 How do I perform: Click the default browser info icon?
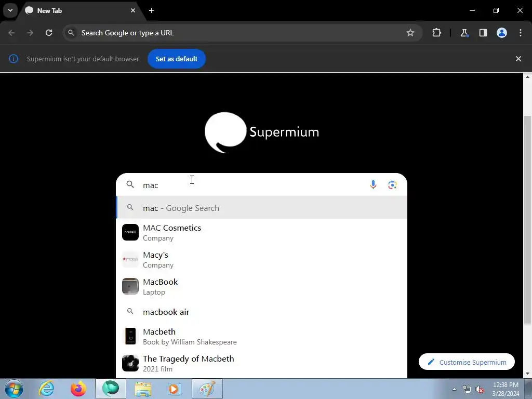[13, 59]
